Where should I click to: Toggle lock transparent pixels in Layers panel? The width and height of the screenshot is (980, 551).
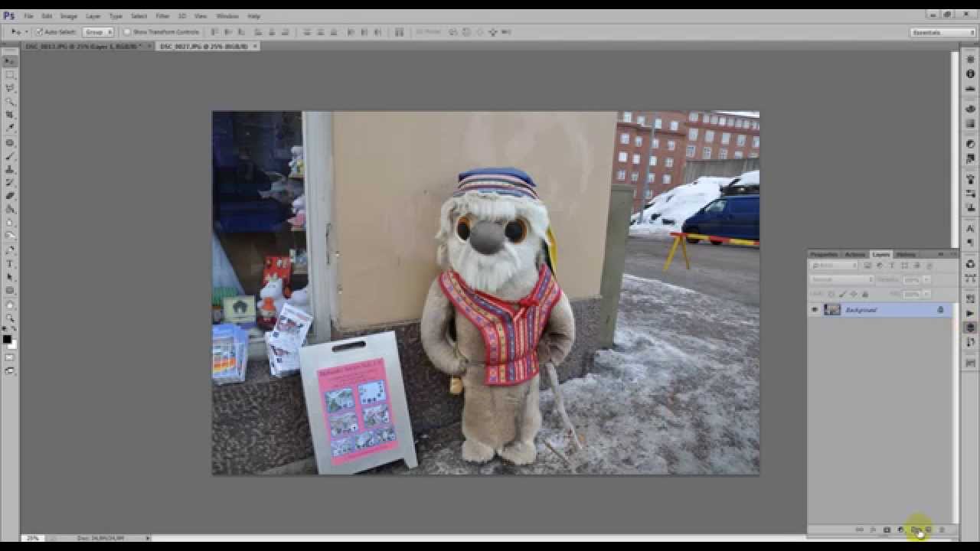831,294
